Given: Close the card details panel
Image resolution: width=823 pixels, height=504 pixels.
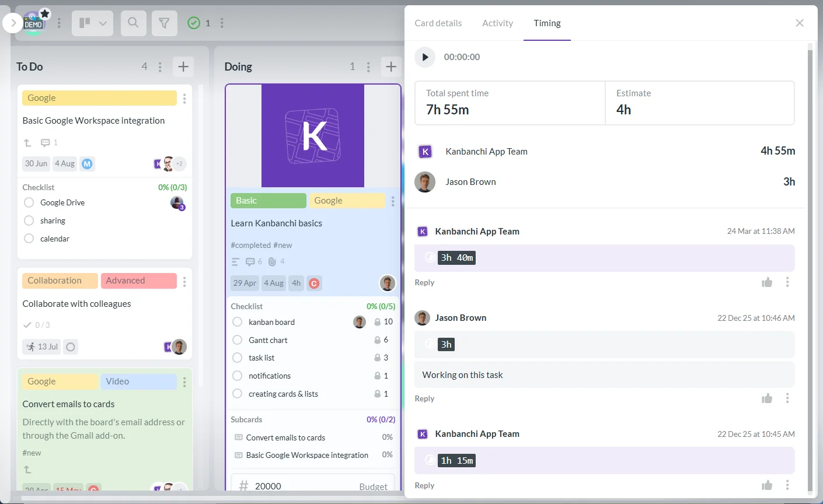Looking at the screenshot, I should (800, 23).
